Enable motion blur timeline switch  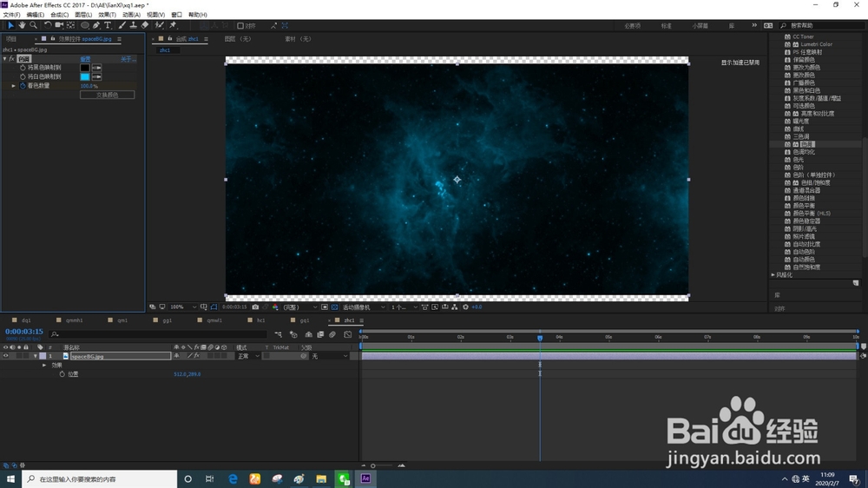[332, 334]
